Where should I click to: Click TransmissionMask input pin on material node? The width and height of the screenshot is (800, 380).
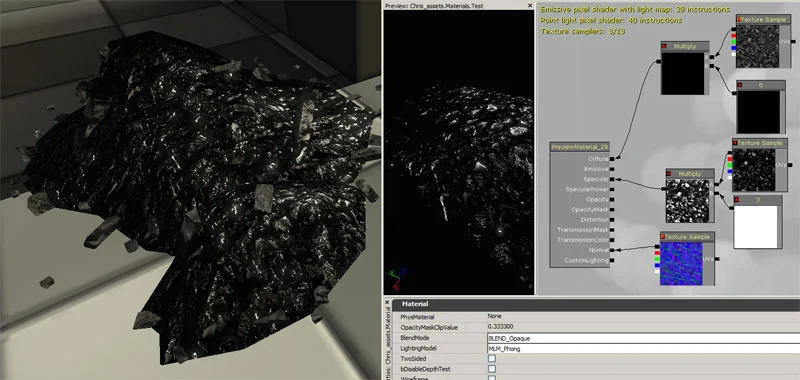[612, 230]
